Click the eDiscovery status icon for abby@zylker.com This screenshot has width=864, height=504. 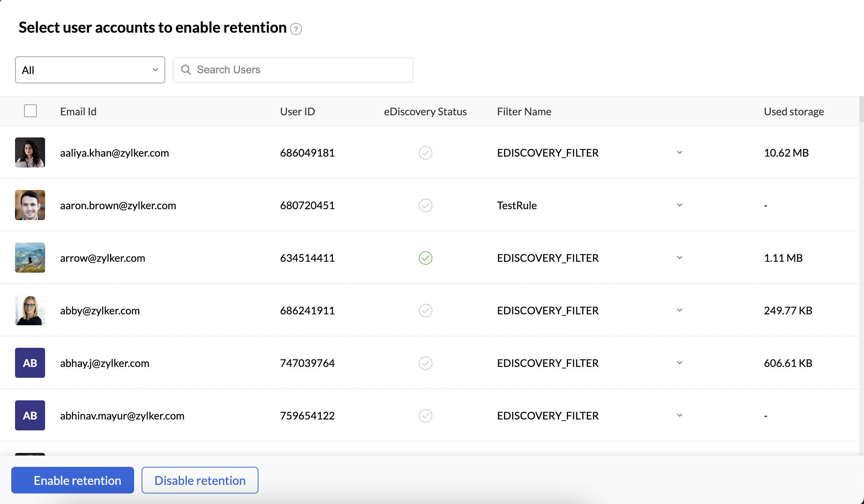tap(425, 311)
